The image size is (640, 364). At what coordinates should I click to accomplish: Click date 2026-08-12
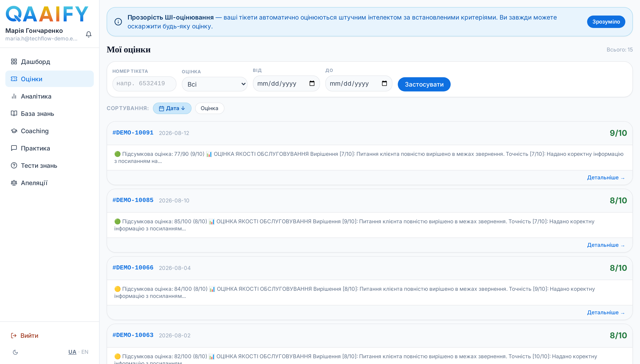(174, 133)
